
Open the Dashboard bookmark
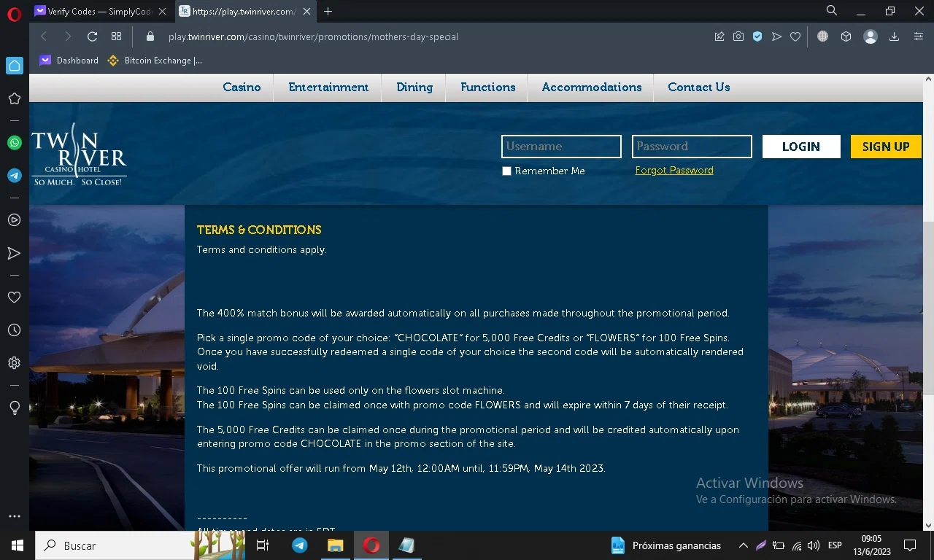[69, 61]
